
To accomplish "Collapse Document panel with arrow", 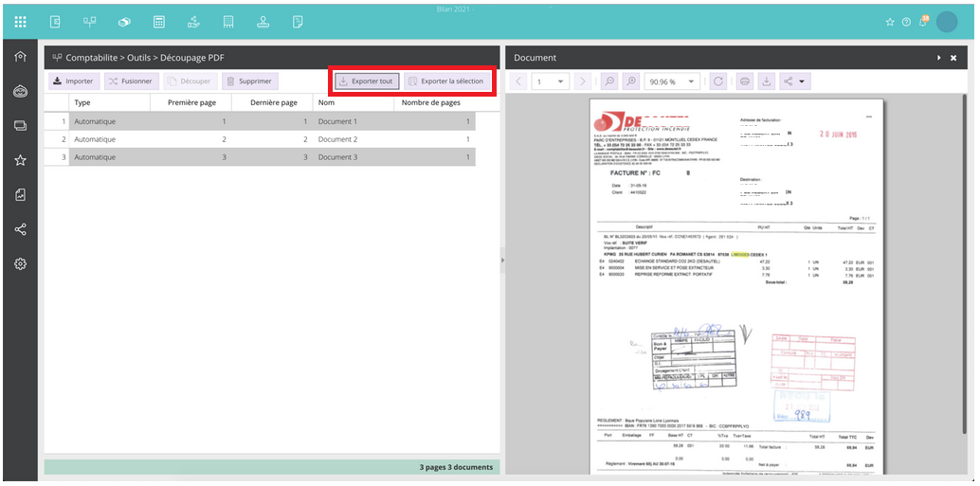I will click(938, 58).
